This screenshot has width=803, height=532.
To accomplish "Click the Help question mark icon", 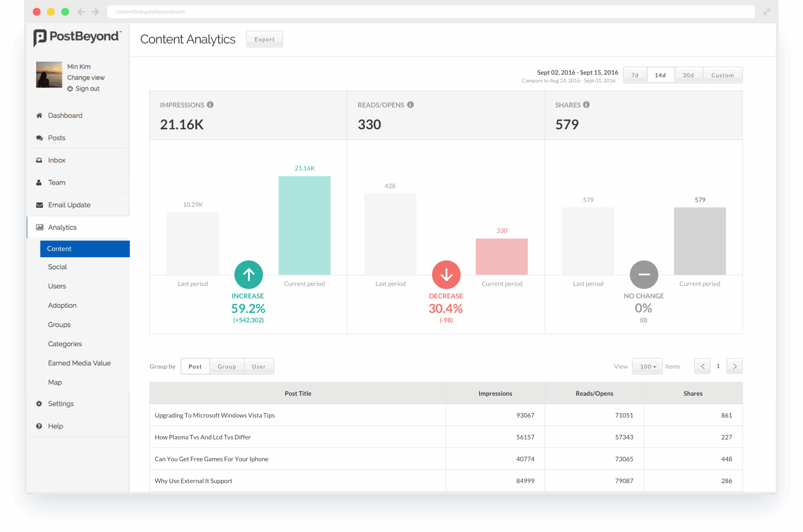I will click(x=39, y=426).
